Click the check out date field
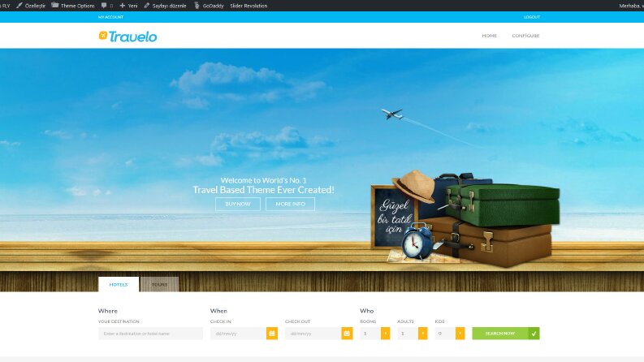 (313, 334)
